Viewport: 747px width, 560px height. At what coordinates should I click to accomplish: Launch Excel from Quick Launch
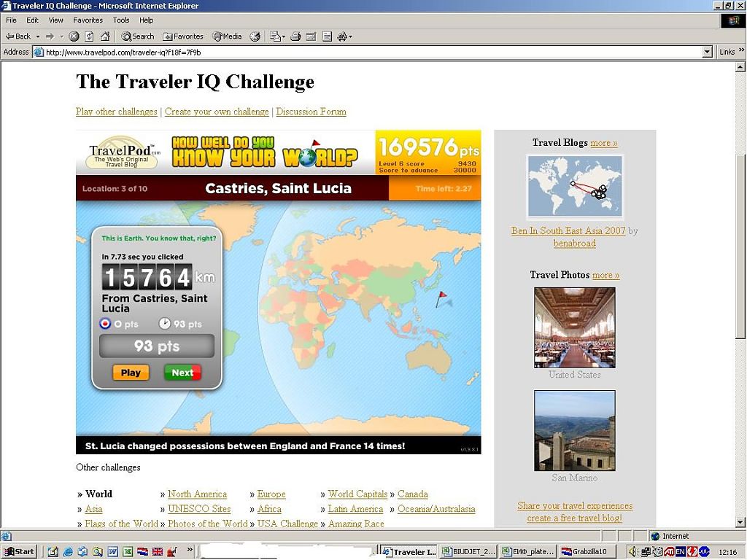(x=127, y=552)
